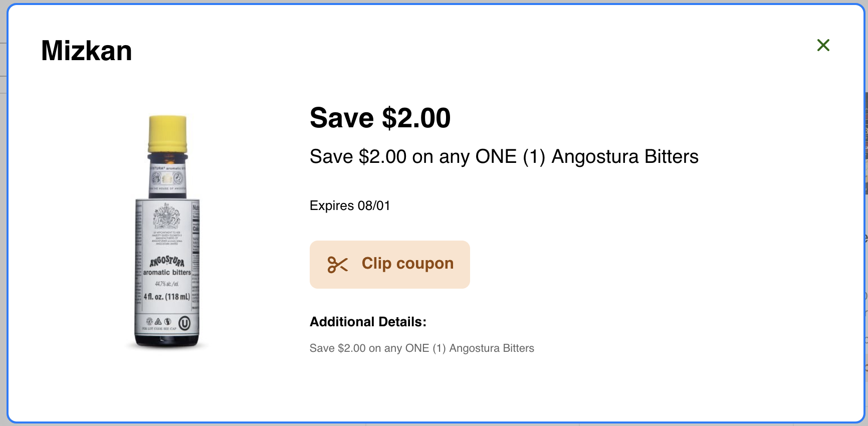Click the medal emblems on the bottle neck

click(167, 178)
